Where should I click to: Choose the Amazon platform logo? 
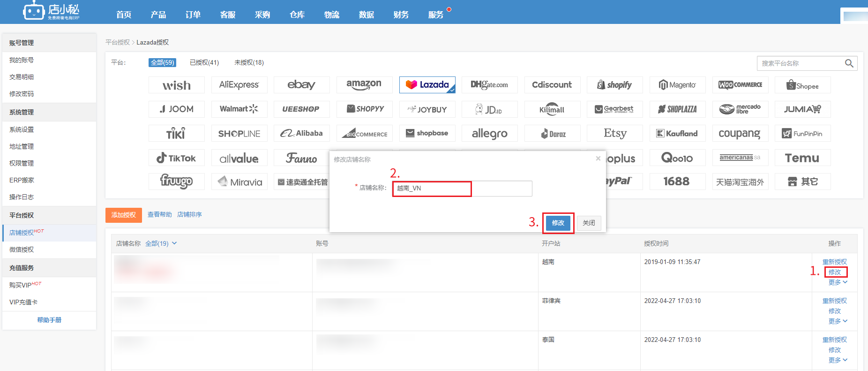(x=364, y=85)
